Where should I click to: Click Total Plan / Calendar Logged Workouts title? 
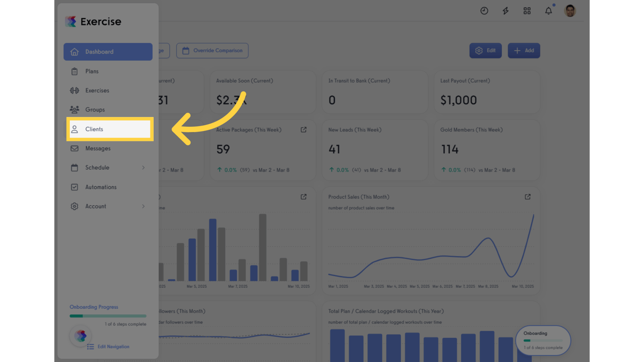(x=386, y=311)
